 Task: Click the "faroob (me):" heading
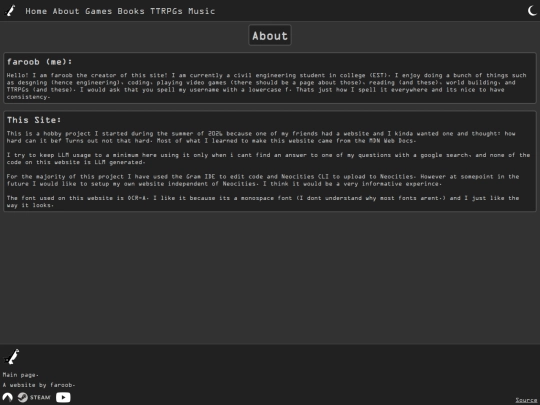pos(40,62)
